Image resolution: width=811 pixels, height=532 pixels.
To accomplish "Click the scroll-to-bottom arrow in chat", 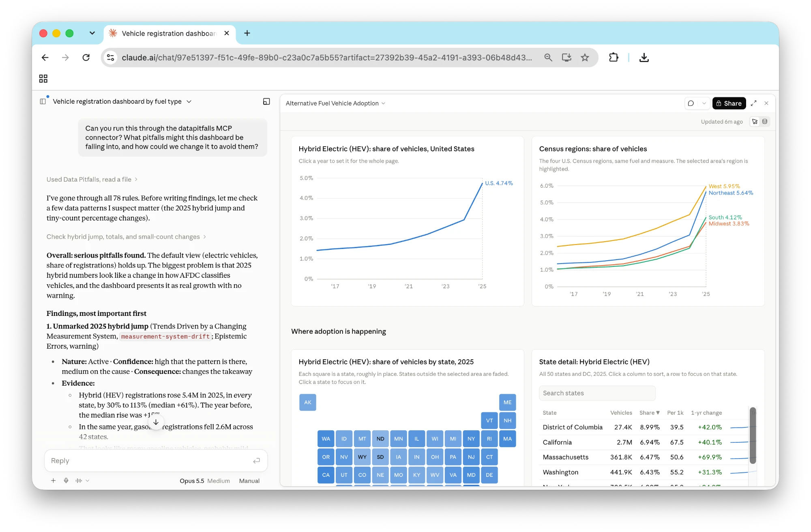I will click(156, 423).
